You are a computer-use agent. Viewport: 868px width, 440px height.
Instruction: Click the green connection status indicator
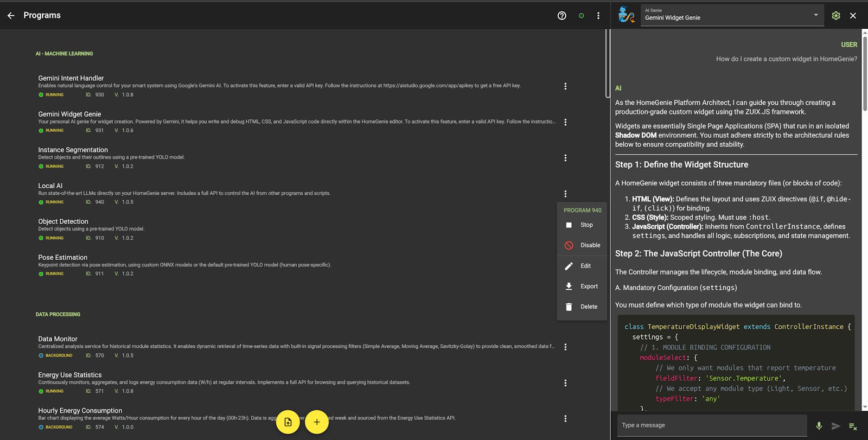pos(582,16)
